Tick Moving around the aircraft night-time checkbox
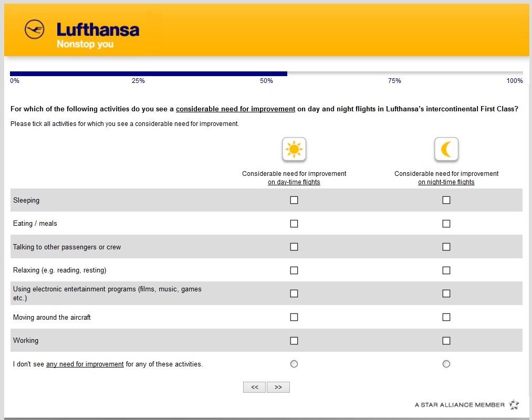Screen dimensions: 532x420 [446, 317]
